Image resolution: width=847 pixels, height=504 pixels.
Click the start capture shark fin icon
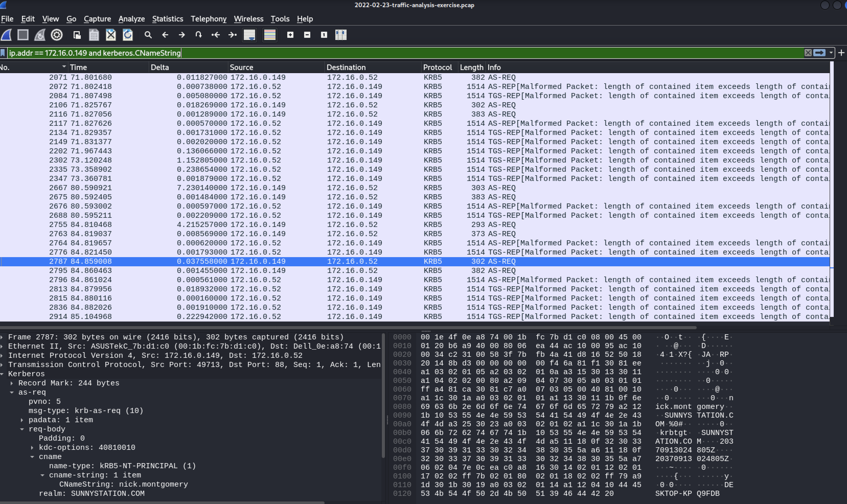coord(6,35)
